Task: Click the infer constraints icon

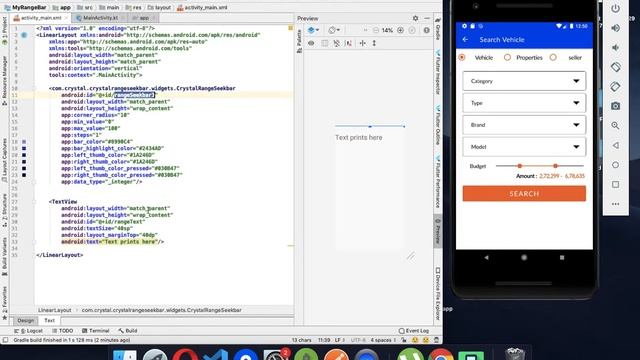Action: (x=349, y=43)
